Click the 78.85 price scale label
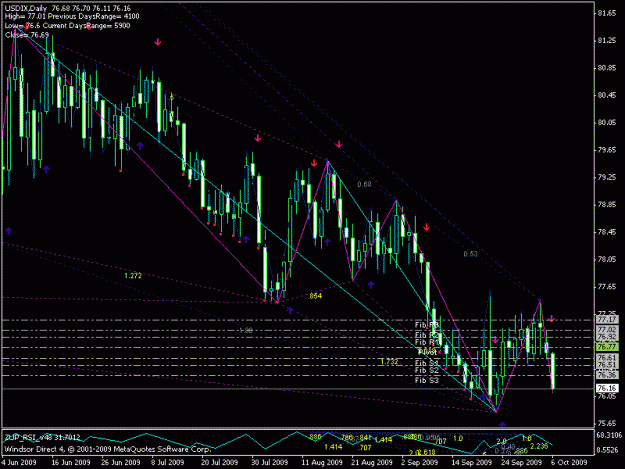Viewport: 625px width, 469px height. click(607, 204)
